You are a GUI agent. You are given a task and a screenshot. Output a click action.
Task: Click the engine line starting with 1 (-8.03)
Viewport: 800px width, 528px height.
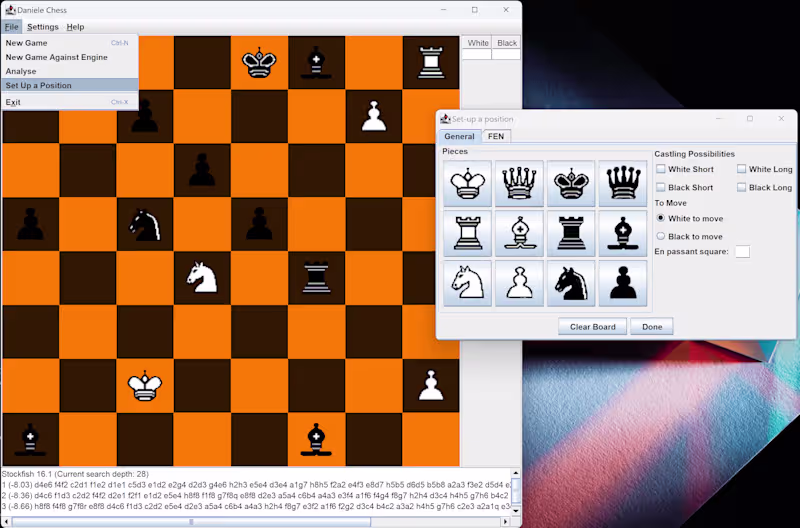point(256,485)
